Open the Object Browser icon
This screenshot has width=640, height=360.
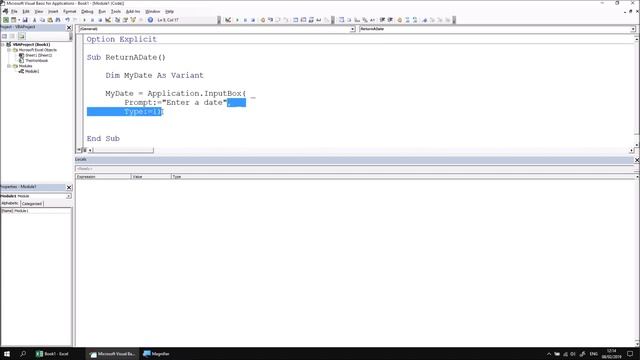133,20
